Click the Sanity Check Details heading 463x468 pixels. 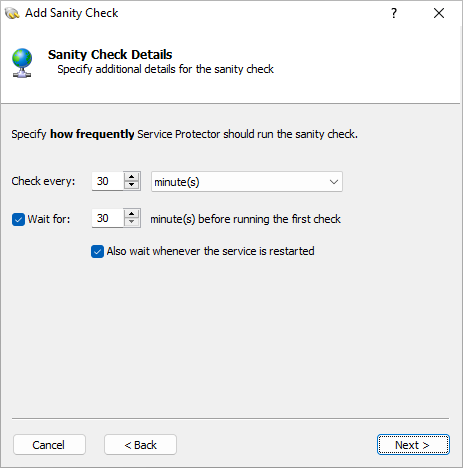point(110,54)
